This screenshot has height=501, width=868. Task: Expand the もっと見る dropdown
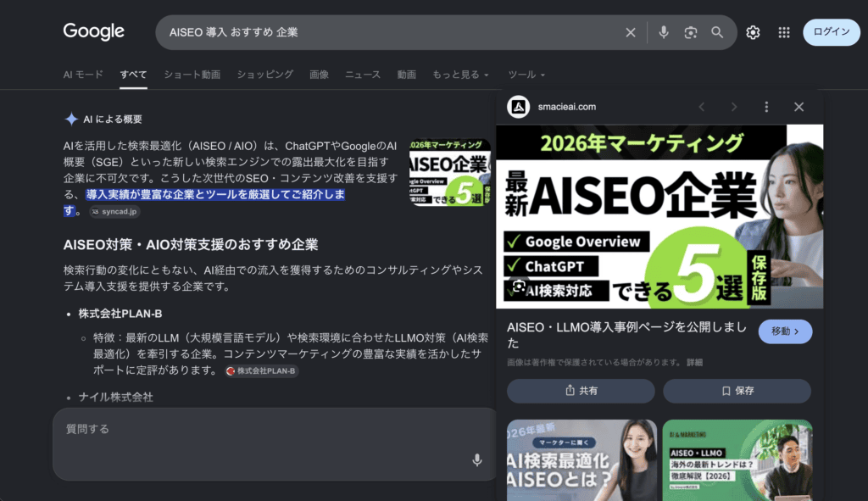click(x=460, y=75)
